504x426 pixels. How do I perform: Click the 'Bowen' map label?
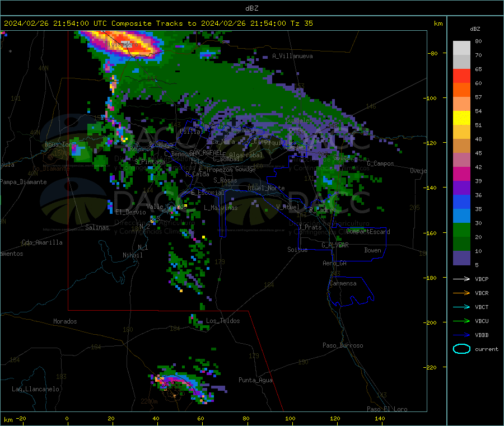tap(372, 250)
